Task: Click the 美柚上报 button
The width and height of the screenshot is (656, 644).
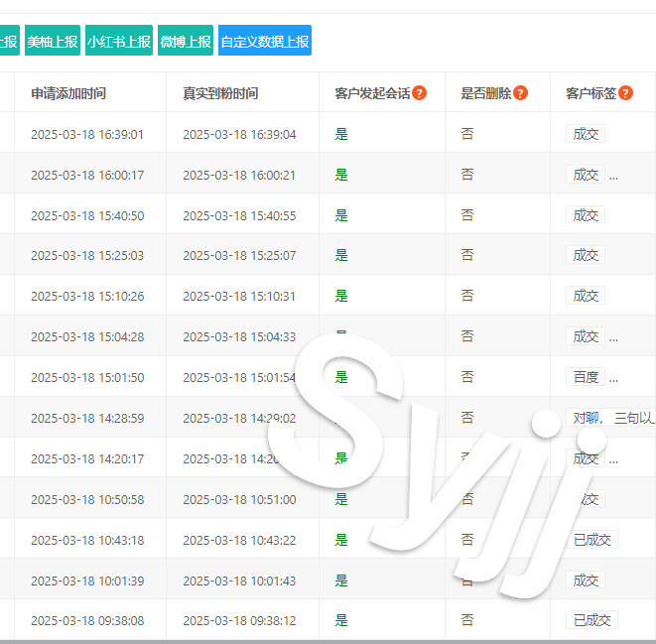Action: tap(53, 41)
